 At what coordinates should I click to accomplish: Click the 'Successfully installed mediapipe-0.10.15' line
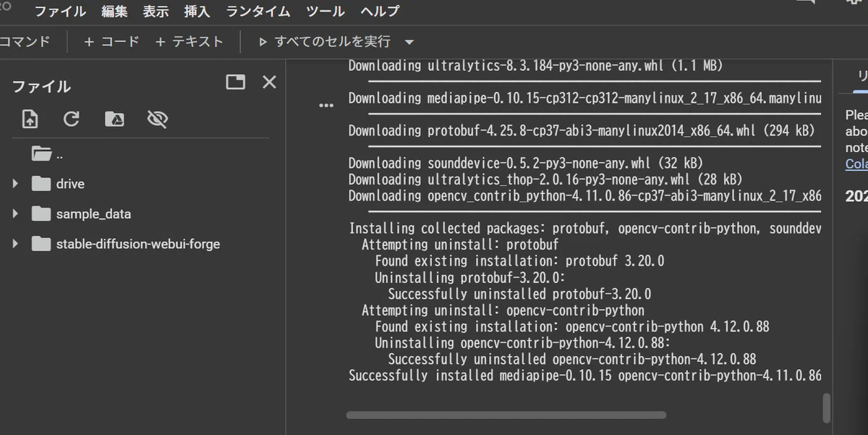(584, 376)
